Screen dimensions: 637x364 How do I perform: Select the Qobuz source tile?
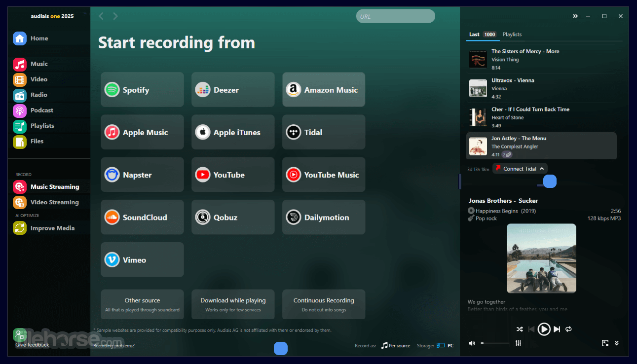pyautogui.click(x=233, y=217)
